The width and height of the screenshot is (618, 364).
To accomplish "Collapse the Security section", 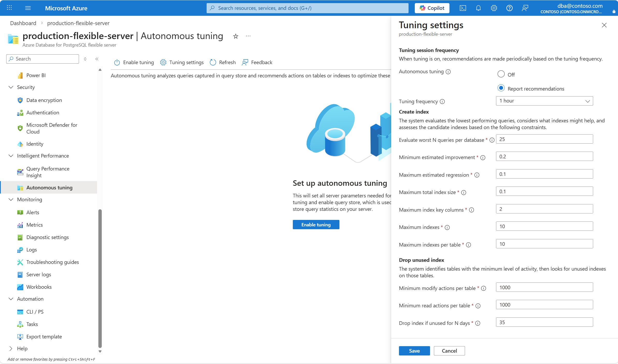I will 11,87.
